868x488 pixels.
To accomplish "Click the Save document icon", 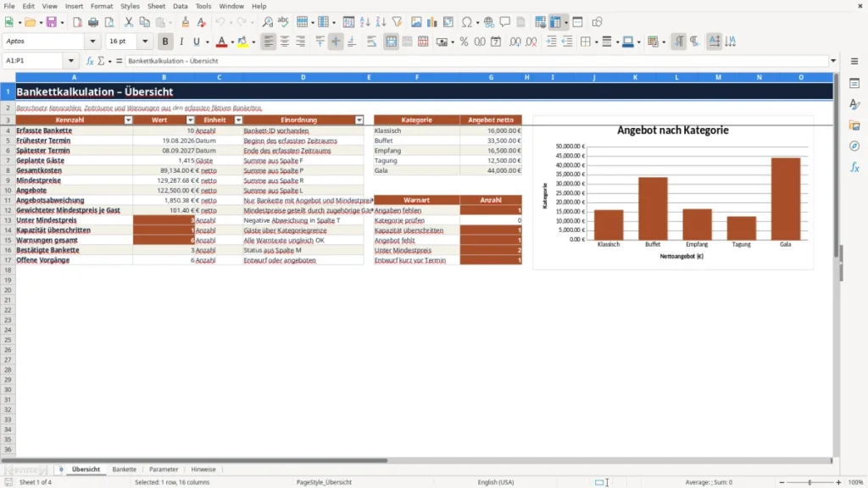I will tap(52, 22).
